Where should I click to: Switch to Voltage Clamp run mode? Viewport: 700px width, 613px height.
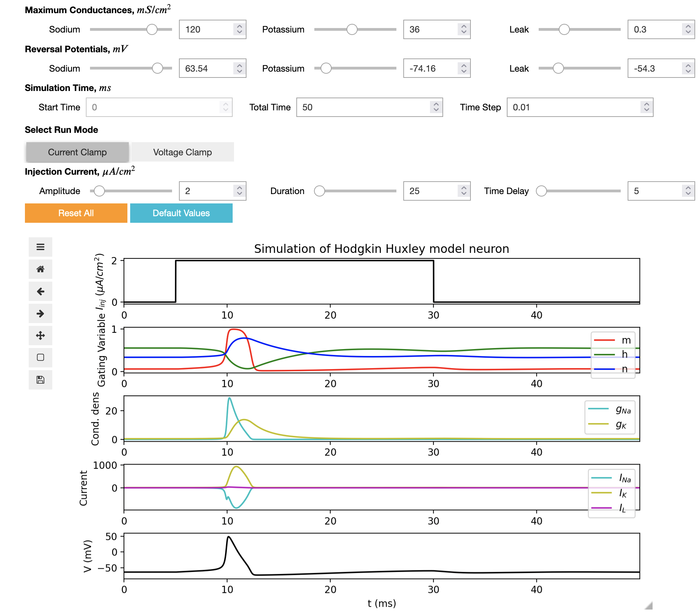tap(182, 152)
